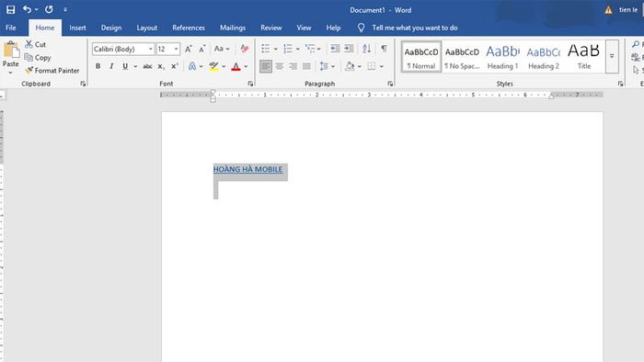Copy the selected text
Viewport: 644px width, 362px height.
[x=38, y=58]
